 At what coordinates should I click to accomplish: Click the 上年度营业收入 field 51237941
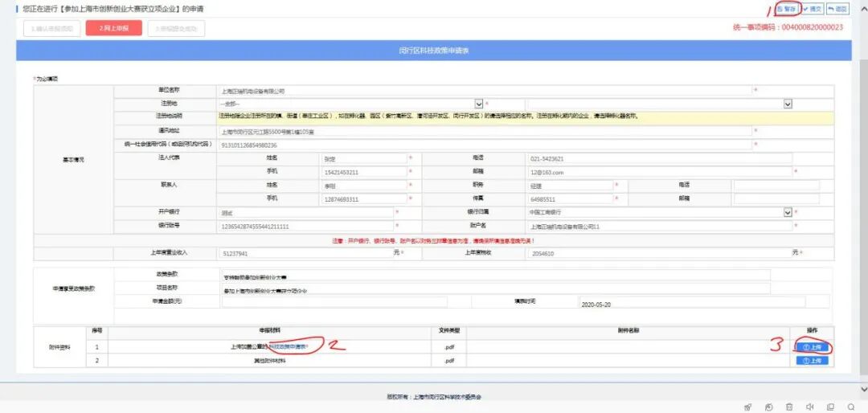[305, 253]
